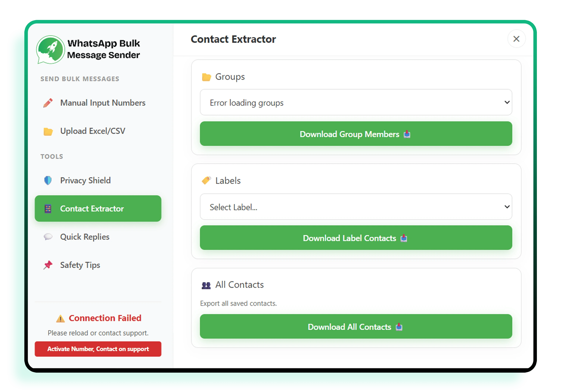Click the people icon next to All Contacts
Viewport: 571px width, 392px height.
coord(206,285)
